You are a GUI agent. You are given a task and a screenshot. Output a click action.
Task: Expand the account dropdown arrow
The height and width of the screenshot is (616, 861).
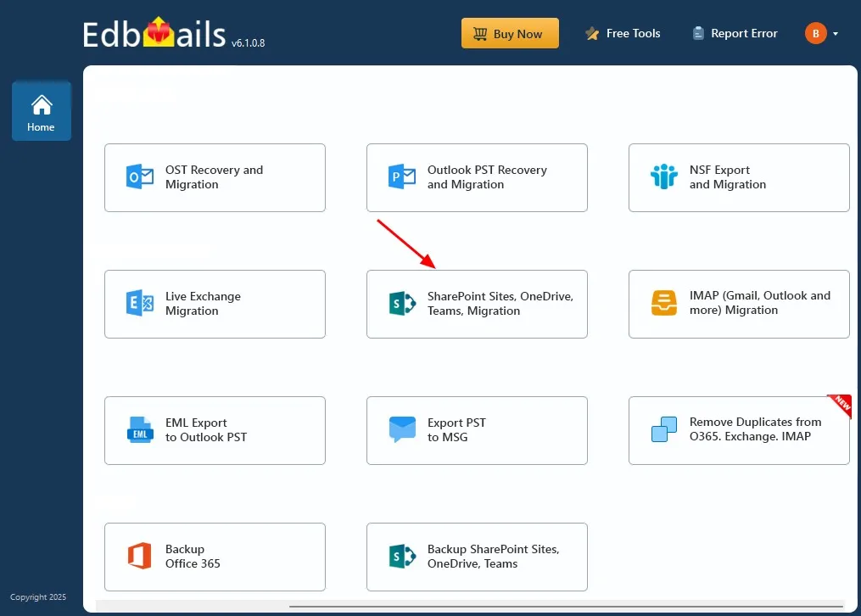[x=836, y=34]
